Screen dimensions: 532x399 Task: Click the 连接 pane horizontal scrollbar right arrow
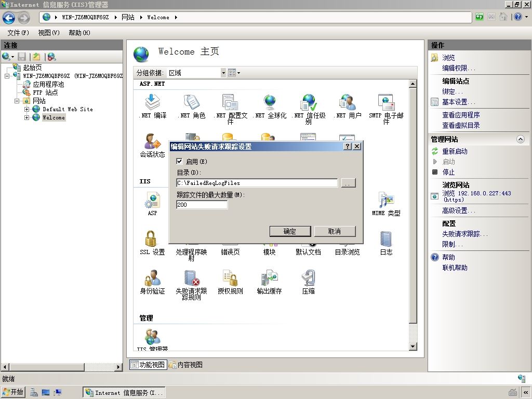pyautogui.click(x=118, y=367)
